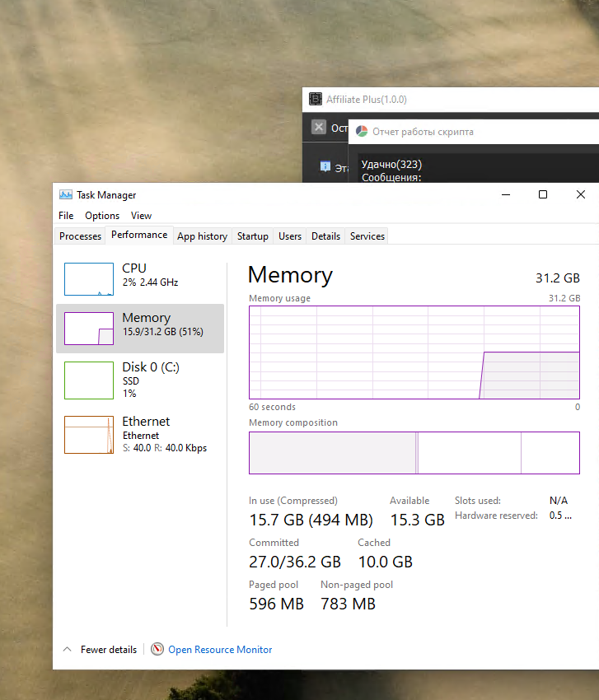This screenshot has width=599, height=700.
Task: Open Resource Monitor link
Action: tap(220, 650)
